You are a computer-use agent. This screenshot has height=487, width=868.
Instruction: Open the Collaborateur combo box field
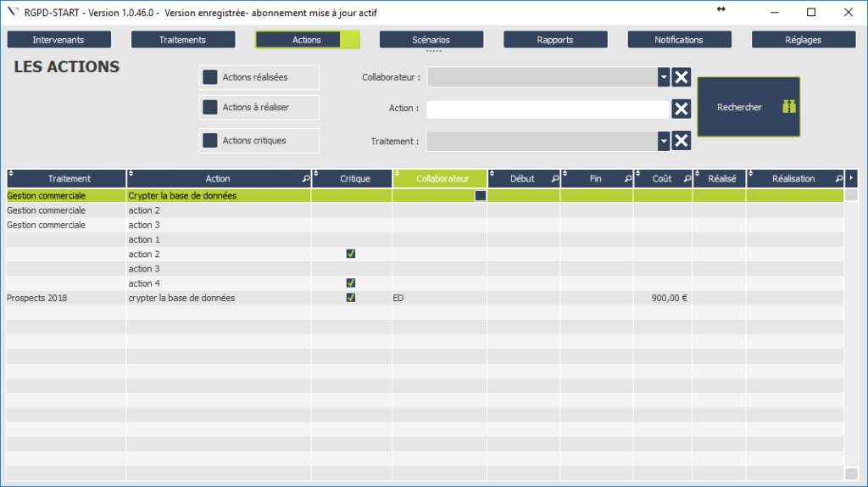pos(548,77)
